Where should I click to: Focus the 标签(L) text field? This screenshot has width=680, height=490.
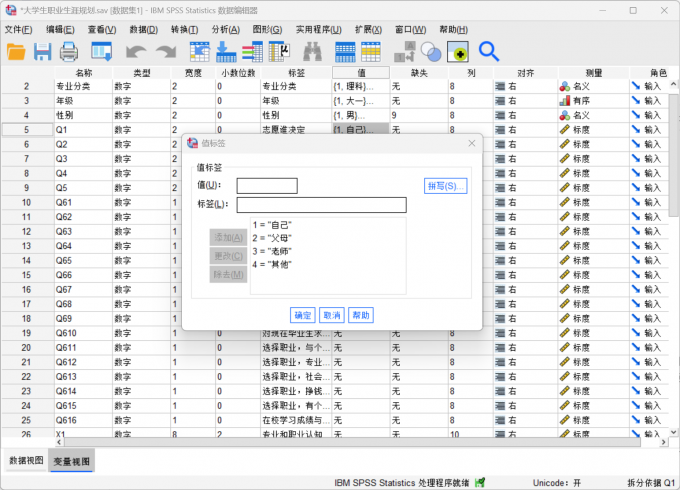[321, 205]
